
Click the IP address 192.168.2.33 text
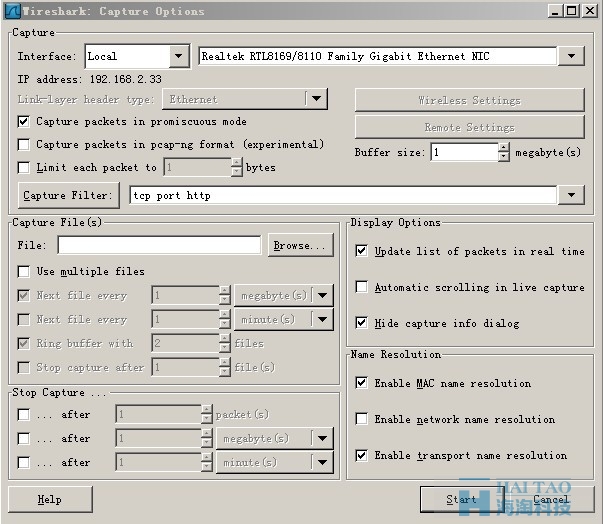(126, 79)
